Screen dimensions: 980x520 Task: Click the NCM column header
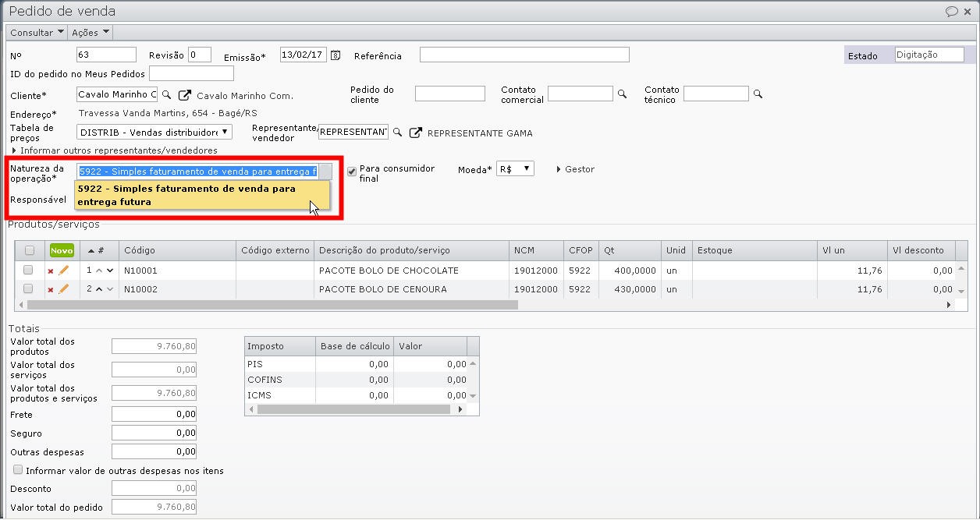click(537, 250)
